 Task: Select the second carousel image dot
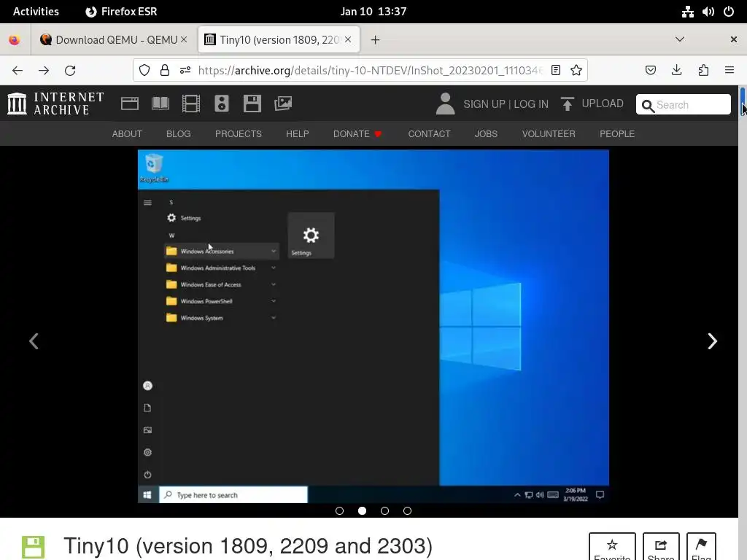click(362, 511)
